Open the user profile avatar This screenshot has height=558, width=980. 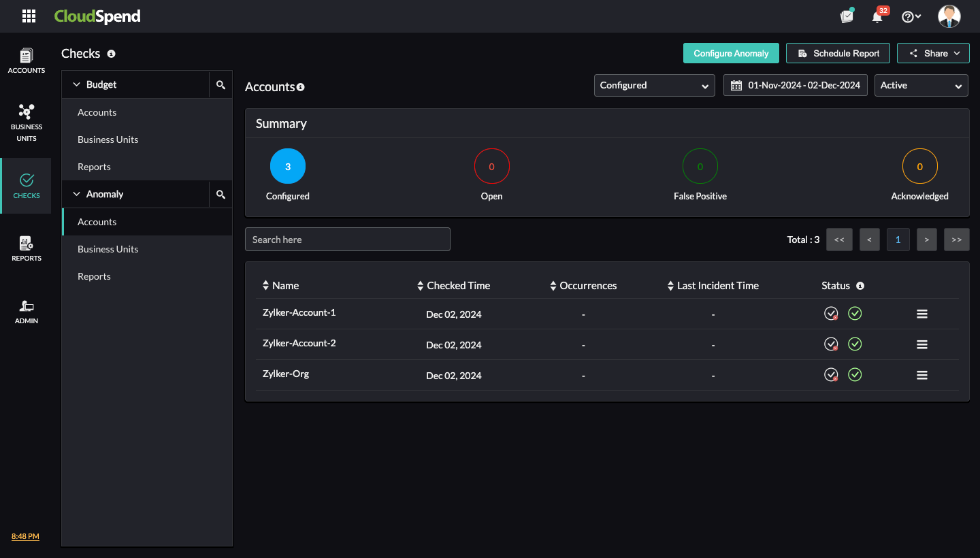949,16
